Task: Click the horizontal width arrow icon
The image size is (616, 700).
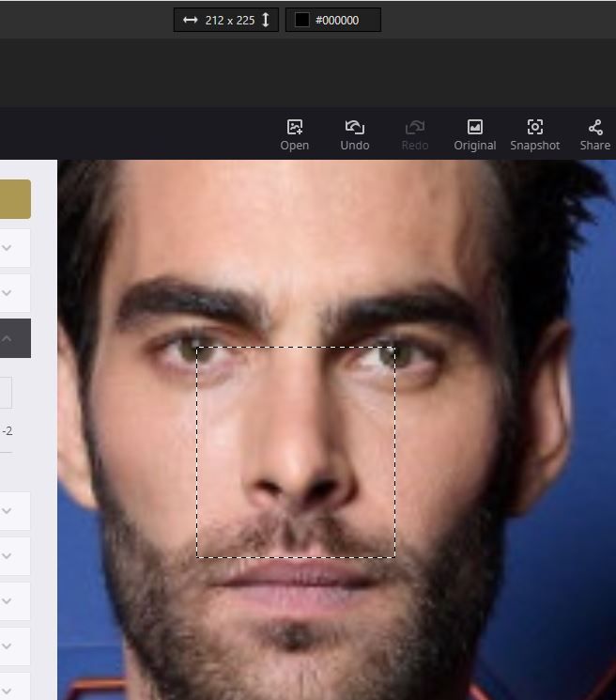Action: click(190, 20)
